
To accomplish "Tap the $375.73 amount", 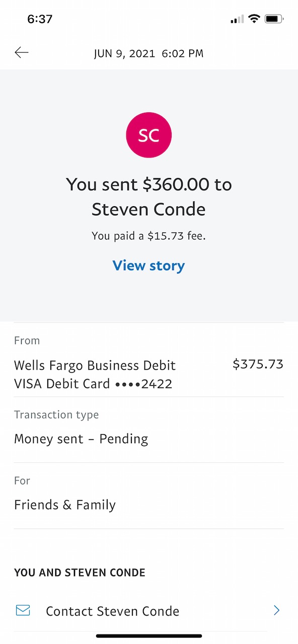I will click(258, 364).
